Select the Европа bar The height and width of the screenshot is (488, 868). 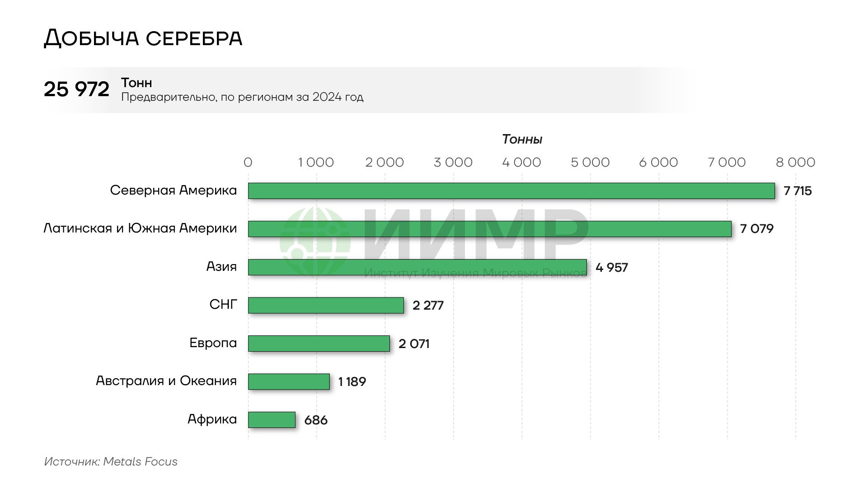tap(319, 344)
